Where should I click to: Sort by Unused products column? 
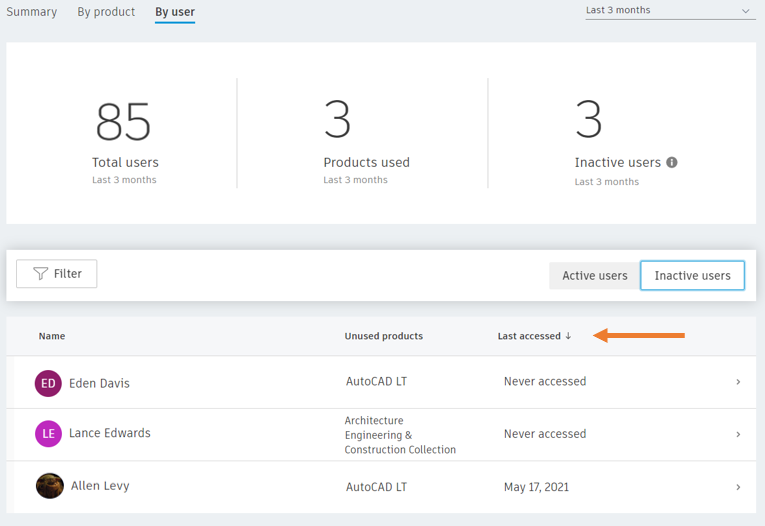click(x=383, y=336)
